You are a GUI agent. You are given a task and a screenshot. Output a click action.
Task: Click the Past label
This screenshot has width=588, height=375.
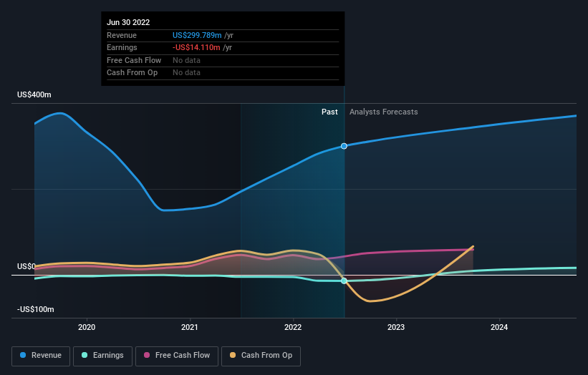[329, 112]
